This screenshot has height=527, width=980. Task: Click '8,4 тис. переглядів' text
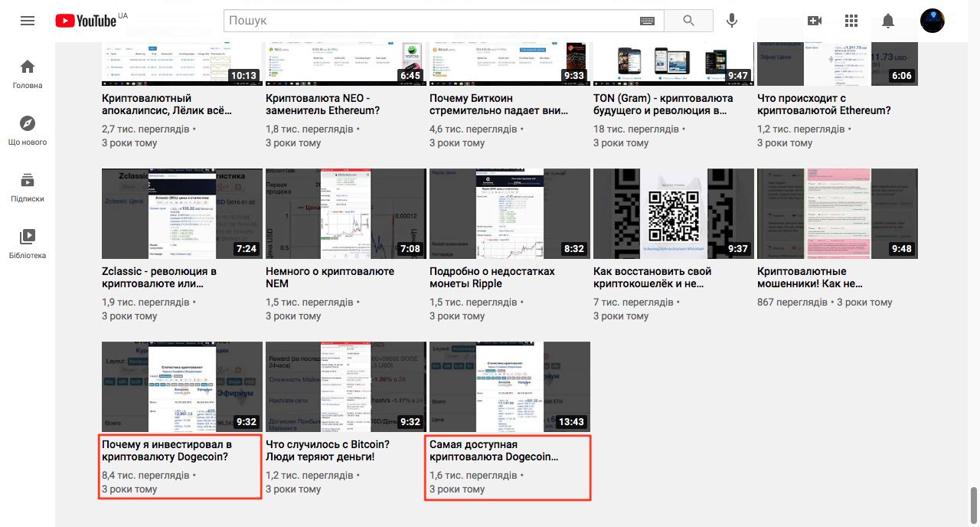pos(145,476)
